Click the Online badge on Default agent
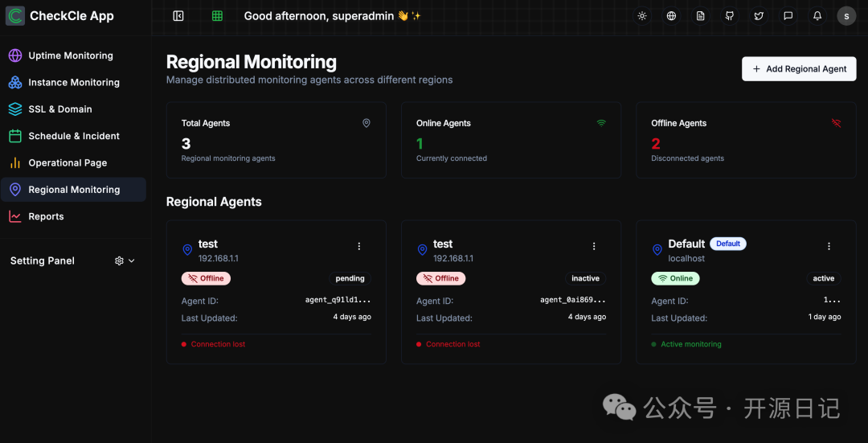868x443 pixels. [x=675, y=278]
